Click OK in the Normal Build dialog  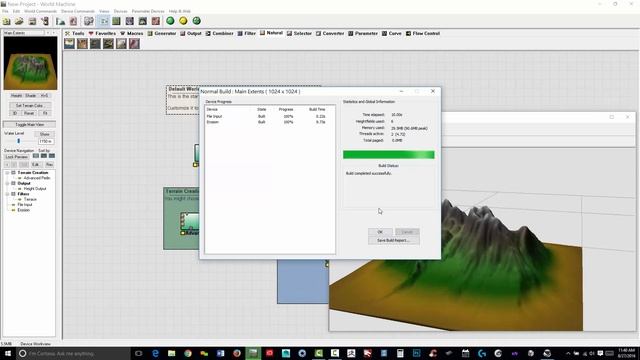tap(380, 232)
